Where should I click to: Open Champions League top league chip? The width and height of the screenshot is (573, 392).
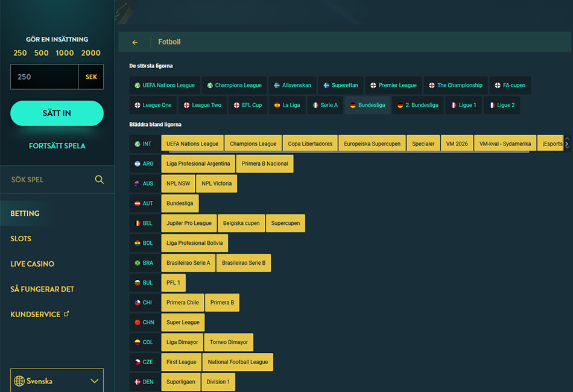pyautogui.click(x=235, y=85)
